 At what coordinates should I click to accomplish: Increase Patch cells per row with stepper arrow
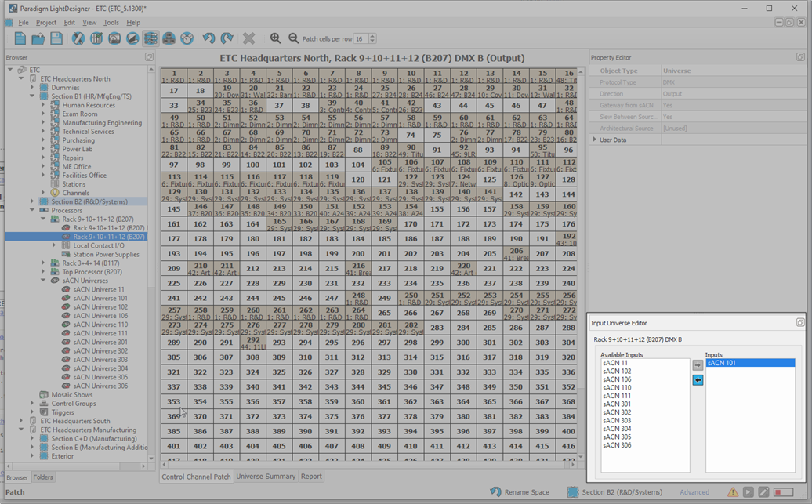click(373, 34)
